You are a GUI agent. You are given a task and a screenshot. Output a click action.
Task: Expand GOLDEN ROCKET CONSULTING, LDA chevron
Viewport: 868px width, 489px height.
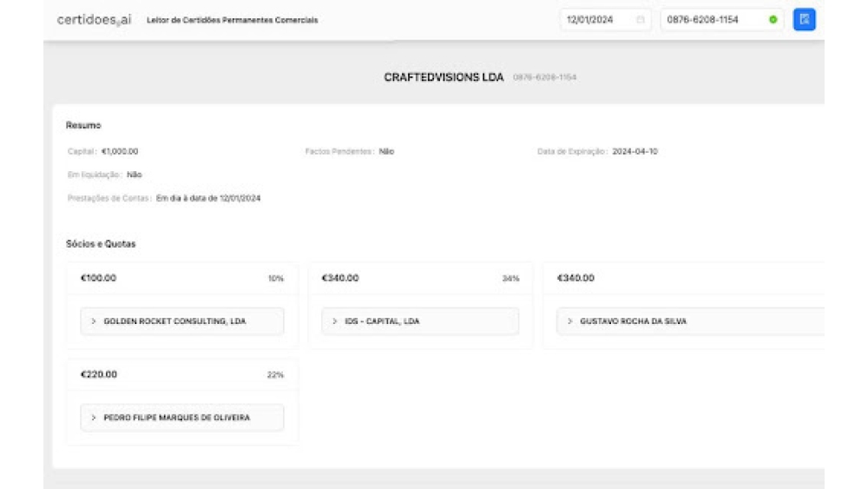(x=94, y=321)
